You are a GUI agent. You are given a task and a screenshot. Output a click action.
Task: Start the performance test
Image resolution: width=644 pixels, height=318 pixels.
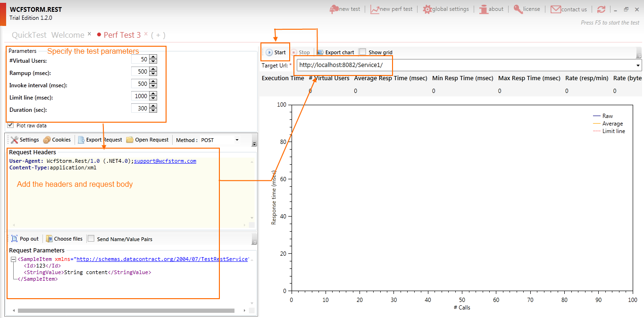pos(276,52)
